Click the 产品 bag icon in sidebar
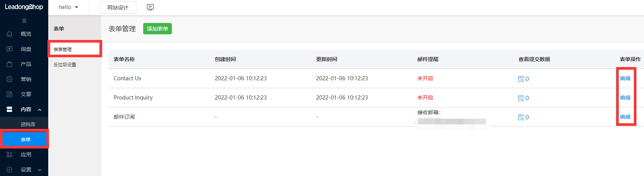The width and height of the screenshot is (644, 176). tap(9, 64)
